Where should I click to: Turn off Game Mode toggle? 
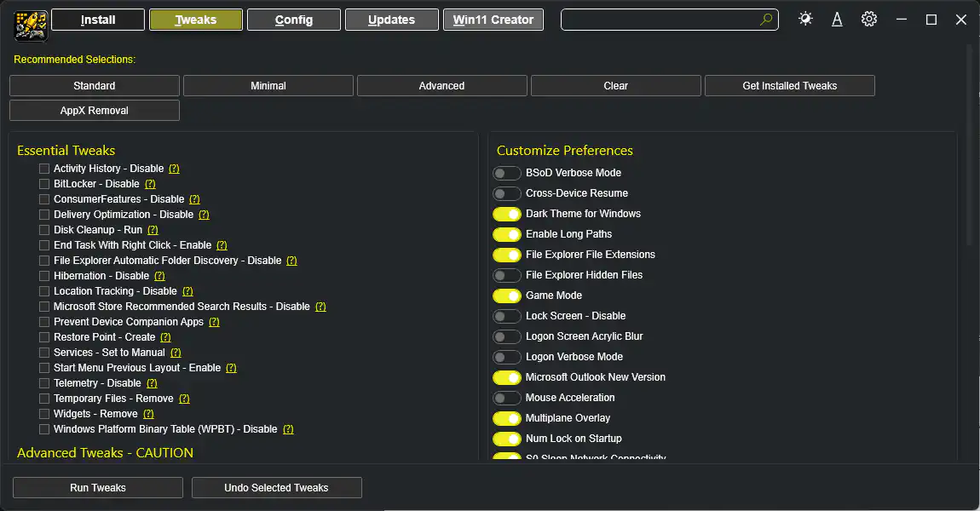click(x=507, y=296)
